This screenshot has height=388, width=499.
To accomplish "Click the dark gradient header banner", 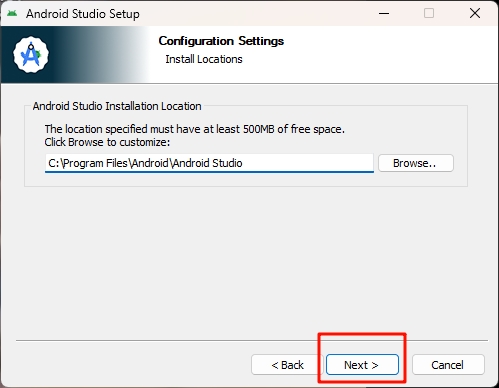I will 75,54.
